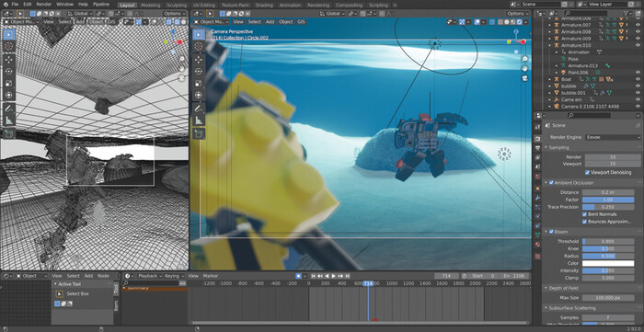Select the Measure tool in wireframe viewport
644x332 pixels.
click(9, 120)
